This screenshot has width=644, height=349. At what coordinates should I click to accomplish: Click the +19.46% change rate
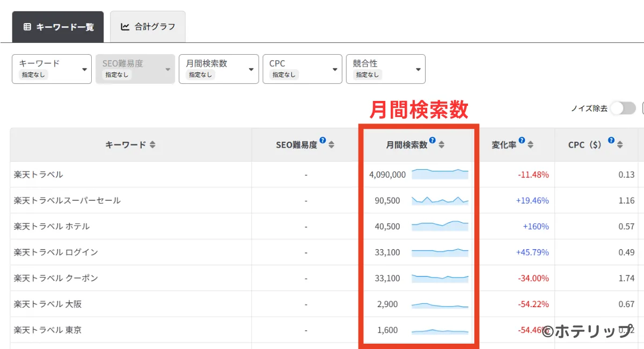(x=532, y=200)
